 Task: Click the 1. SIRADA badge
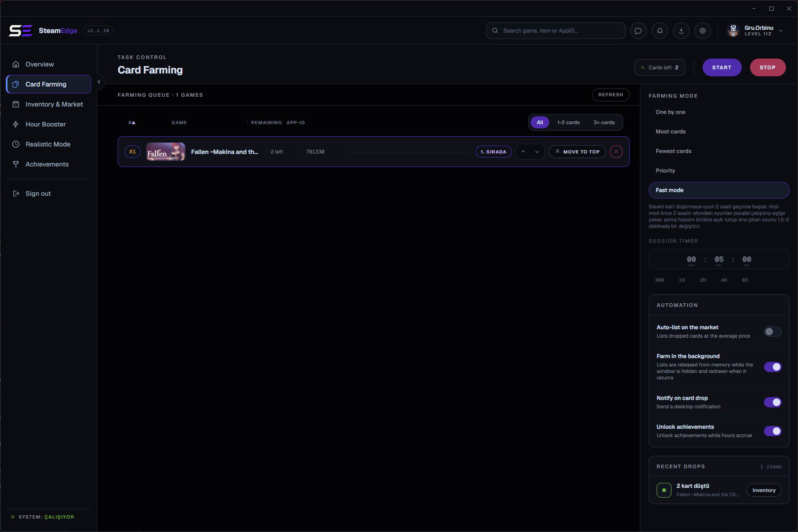(x=493, y=152)
